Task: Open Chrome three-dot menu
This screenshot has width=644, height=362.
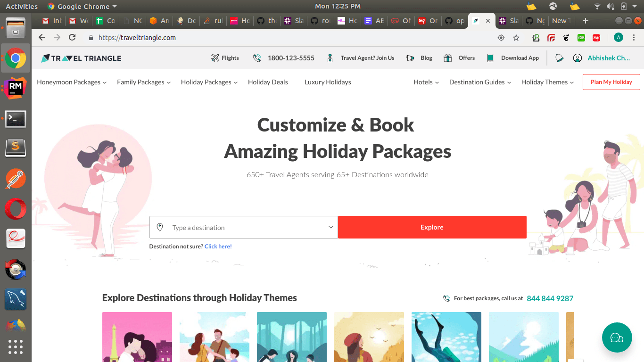Action: tap(634, 38)
